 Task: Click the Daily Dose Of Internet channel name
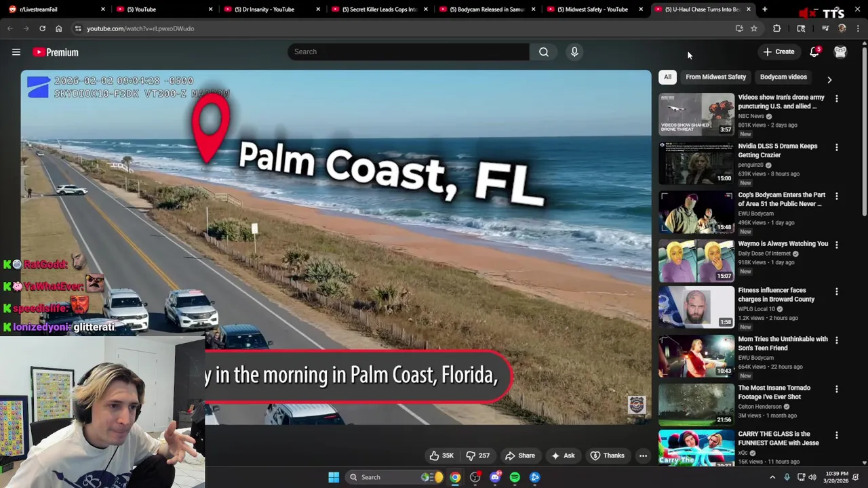[764, 253]
